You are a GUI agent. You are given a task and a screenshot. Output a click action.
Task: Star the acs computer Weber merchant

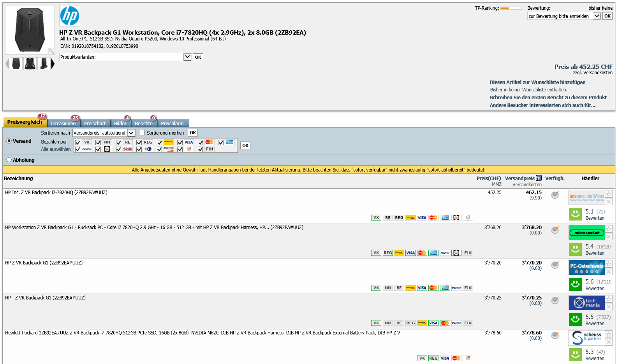point(609,194)
